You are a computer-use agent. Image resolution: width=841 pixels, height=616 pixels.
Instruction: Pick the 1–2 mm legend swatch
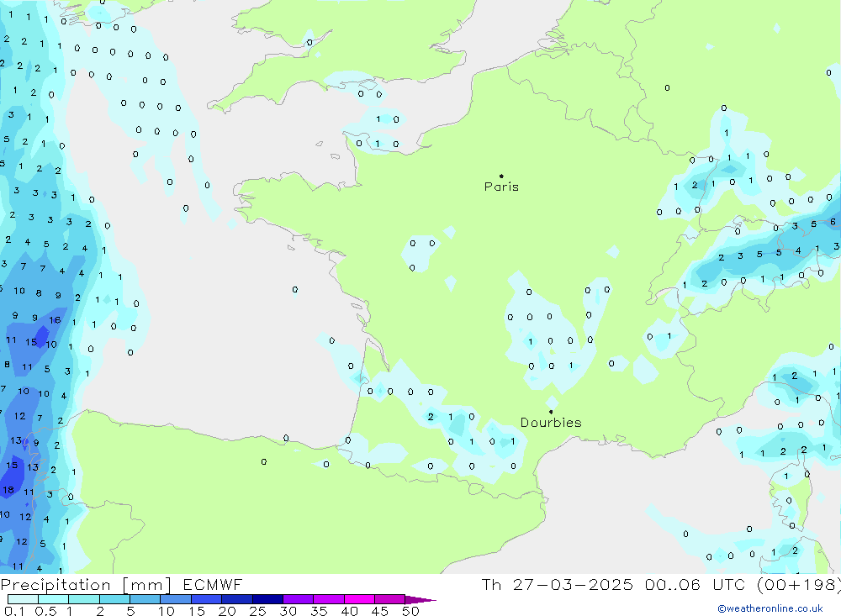(83, 599)
